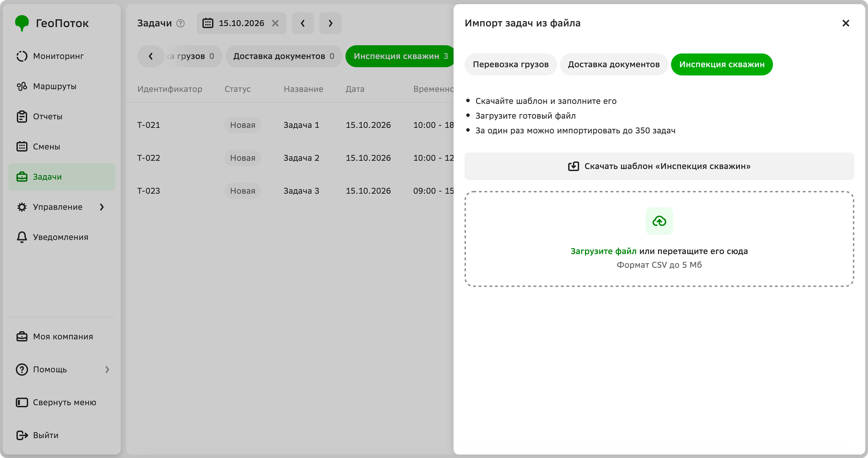The image size is (868, 458).
Task: Click the Помощь question mark icon
Action: (x=22, y=369)
